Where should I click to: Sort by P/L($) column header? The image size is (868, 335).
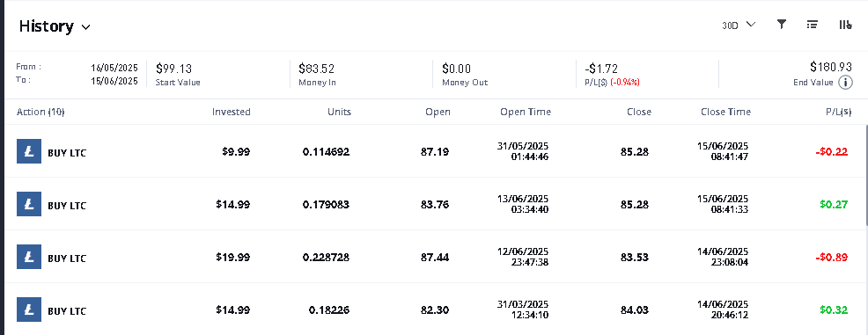[x=838, y=112]
